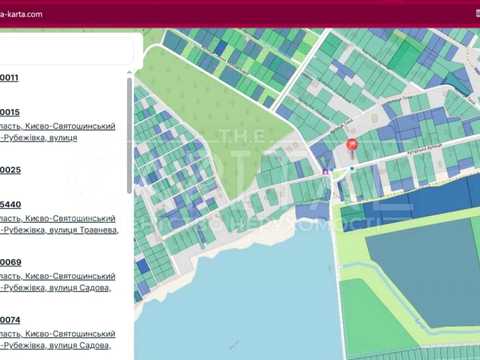
Task: Open the parcel entry ending in 0074
Action: [10, 320]
